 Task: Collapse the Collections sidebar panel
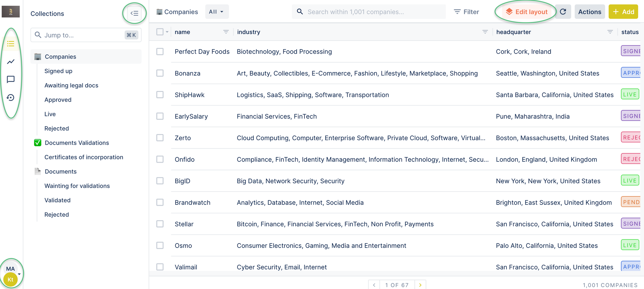134,13
